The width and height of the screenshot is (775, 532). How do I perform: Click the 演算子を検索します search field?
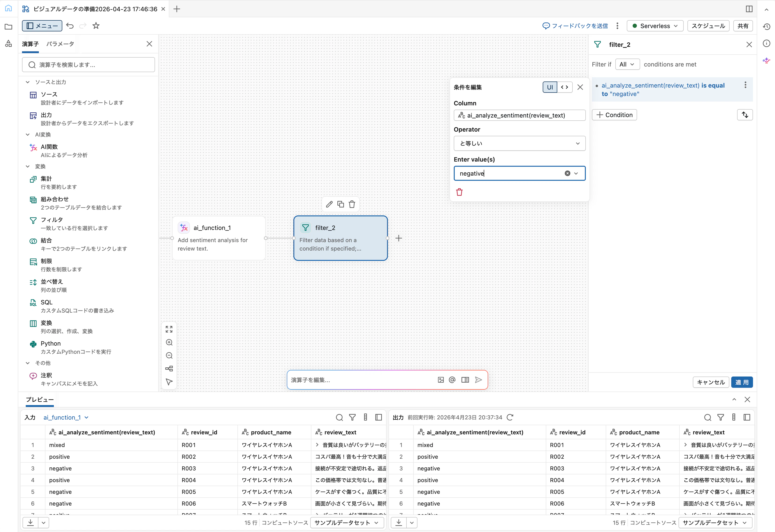point(88,65)
